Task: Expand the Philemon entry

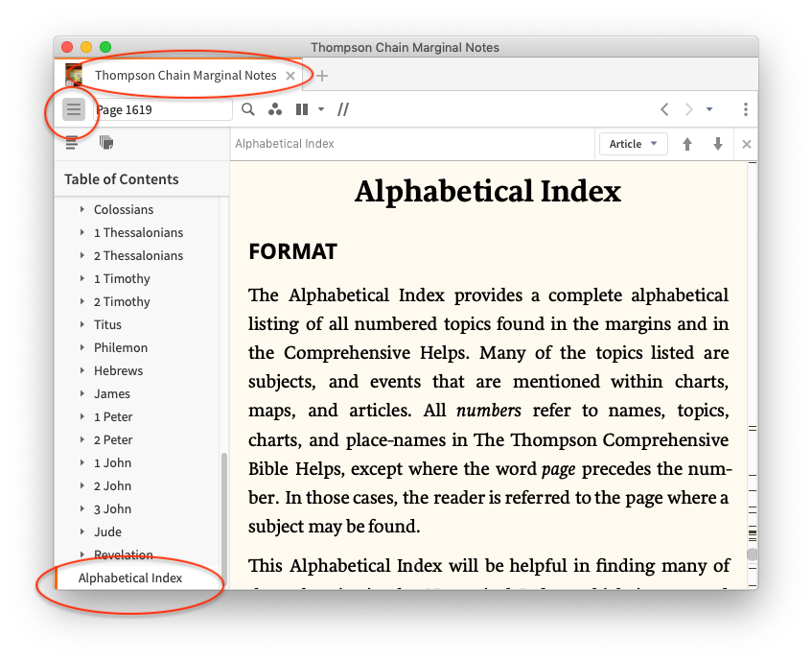Action: 82,347
